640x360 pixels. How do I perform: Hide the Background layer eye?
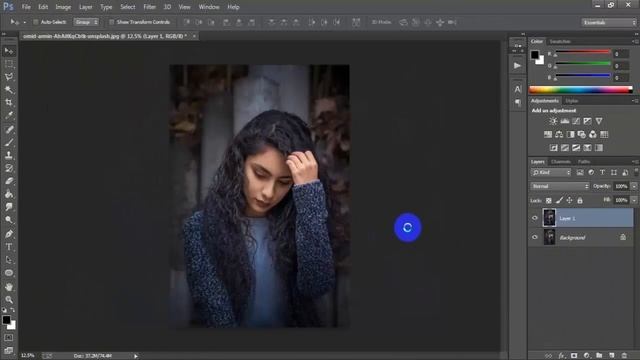pyautogui.click(x=535, y=237)
